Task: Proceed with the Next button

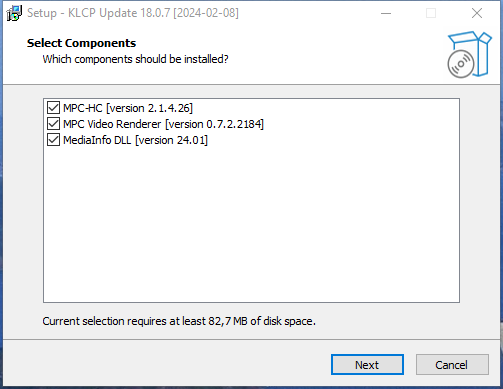Action: (367, 365)
